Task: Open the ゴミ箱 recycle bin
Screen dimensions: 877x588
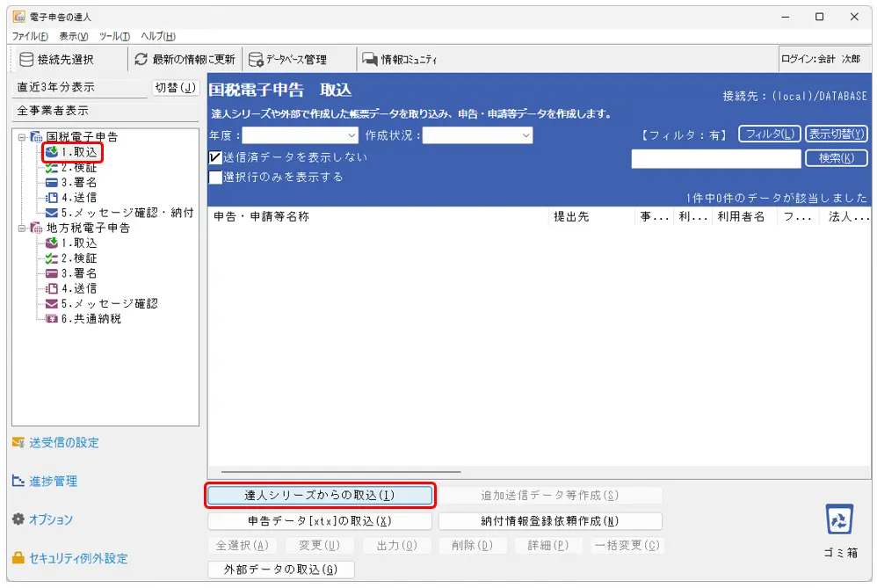Action: pyautogui.click(x=839, y=519)
